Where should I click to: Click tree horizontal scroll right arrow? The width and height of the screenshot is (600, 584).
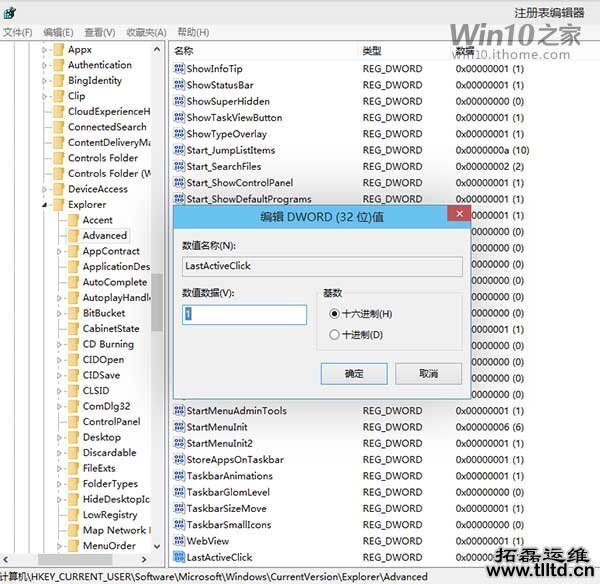[x=144, y=560]
